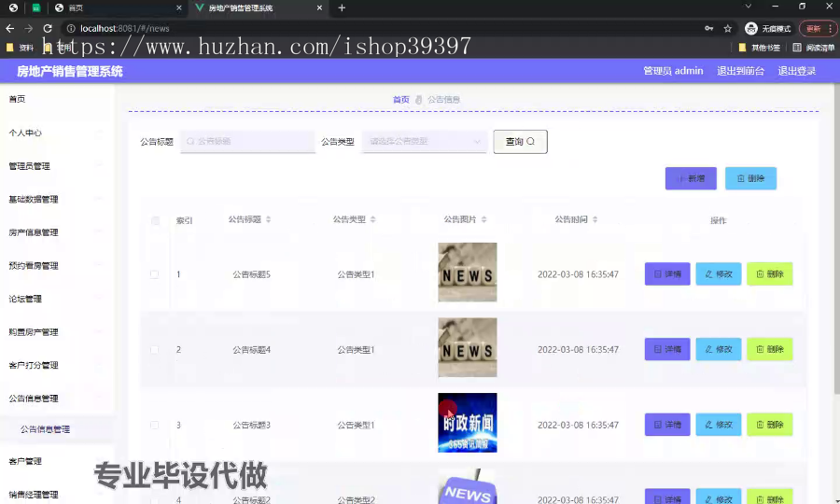Click 修改 for row 公告标题4
The image size is (840, 504).
click(719, 349)
